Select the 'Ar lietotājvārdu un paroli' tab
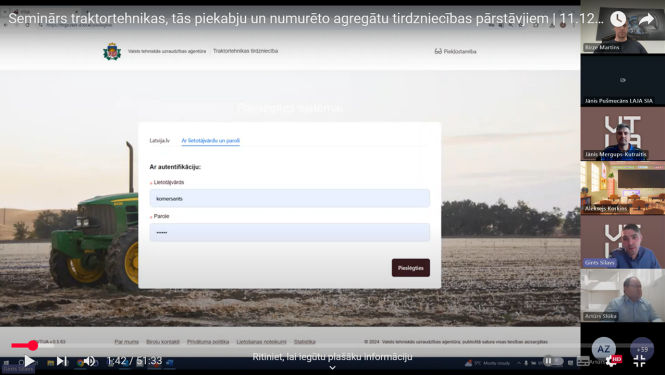The height and width of the screenshot is (375, 665). tap(211, 140)
